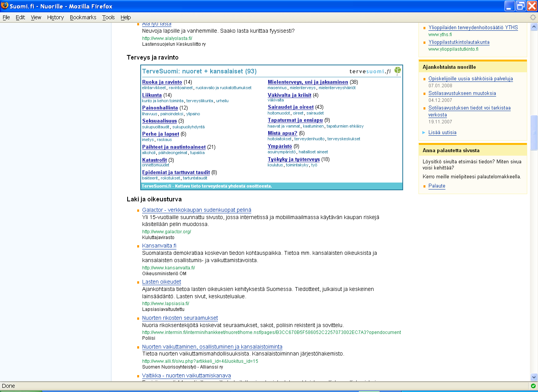
Task: Open Lasten oikeudet link
Action: 161,282
